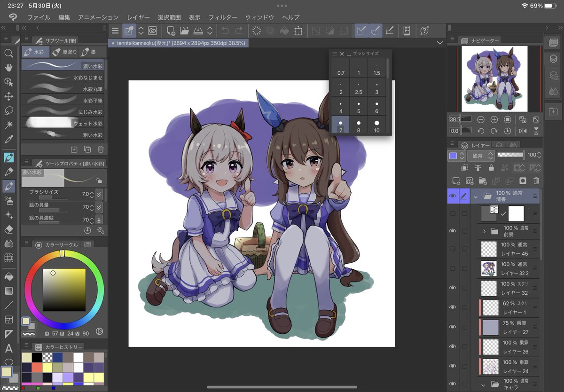Choose brush size 0.7
Viewport: 564px width, 392px height.
click(341, 68)
